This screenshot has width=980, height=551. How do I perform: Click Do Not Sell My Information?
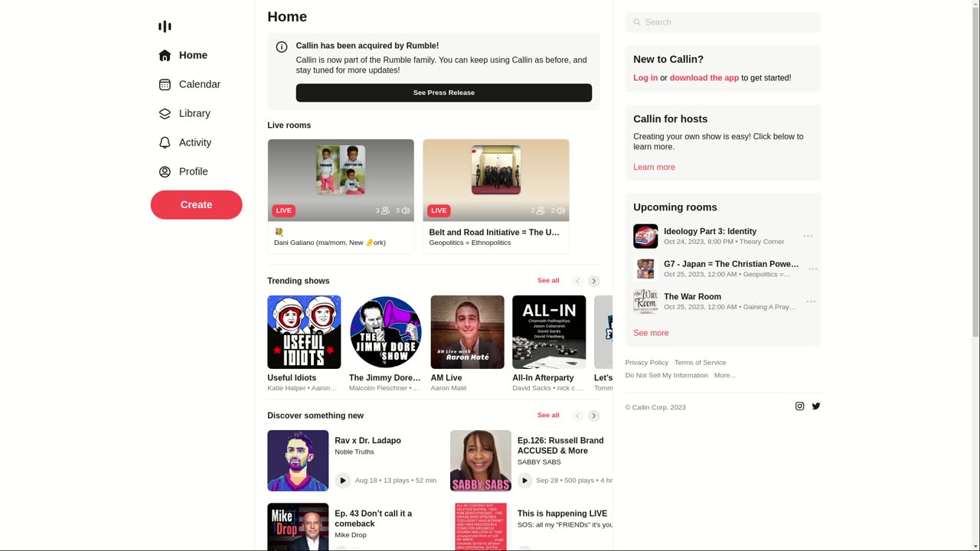tap(667, 376)
